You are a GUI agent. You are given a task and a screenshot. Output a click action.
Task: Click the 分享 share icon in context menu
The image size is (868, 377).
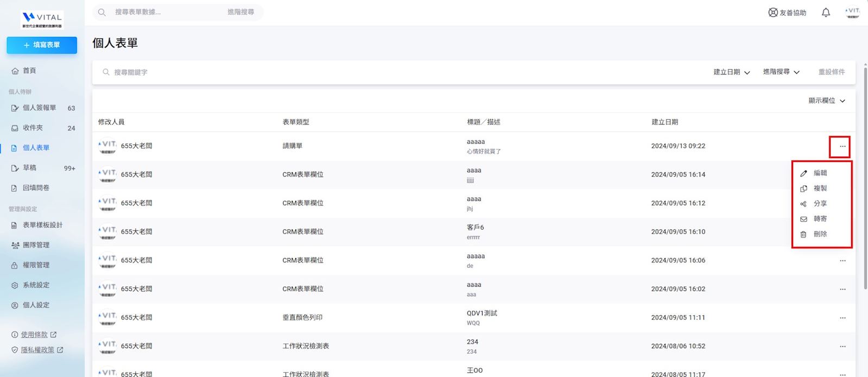point(803,204)
